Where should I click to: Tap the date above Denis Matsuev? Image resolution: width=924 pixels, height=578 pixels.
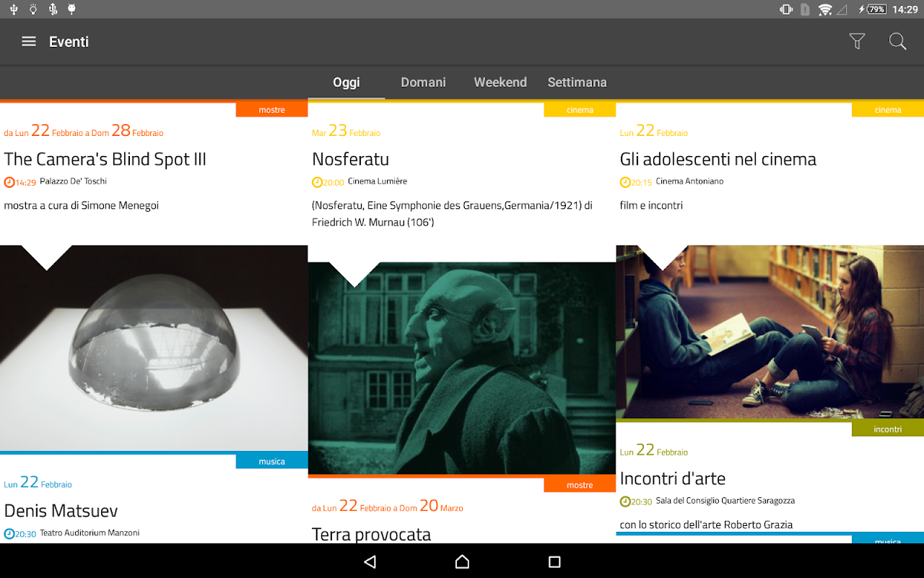coord(38,483)
